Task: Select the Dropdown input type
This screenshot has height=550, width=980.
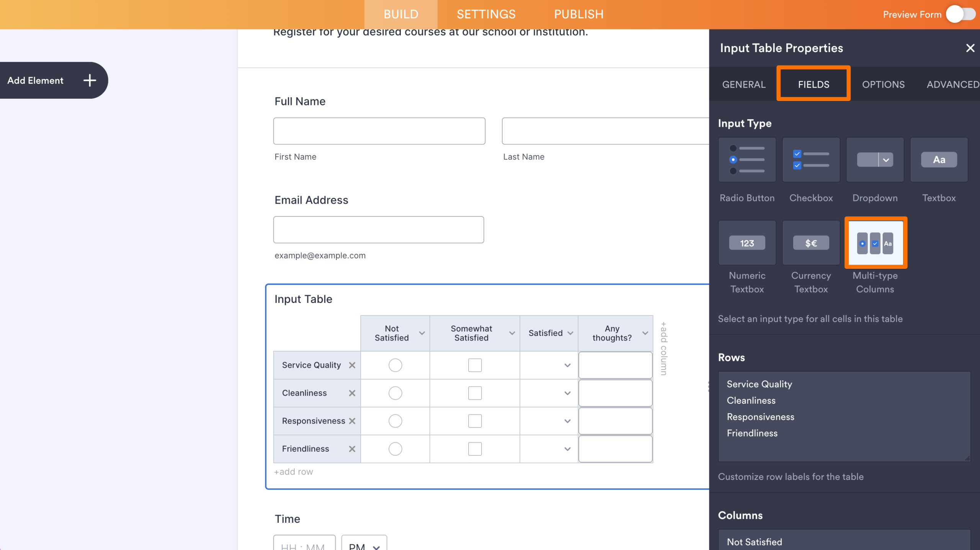Action: click(x=874, y=160)
